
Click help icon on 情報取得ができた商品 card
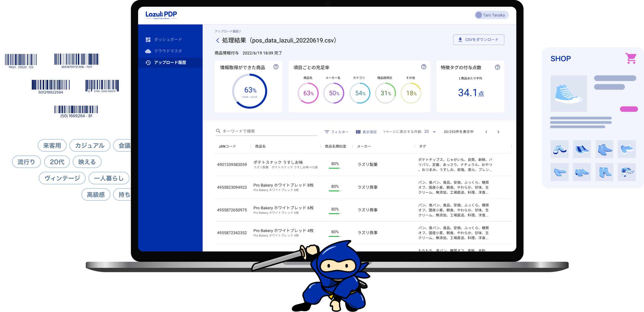(x=276, y=67)
